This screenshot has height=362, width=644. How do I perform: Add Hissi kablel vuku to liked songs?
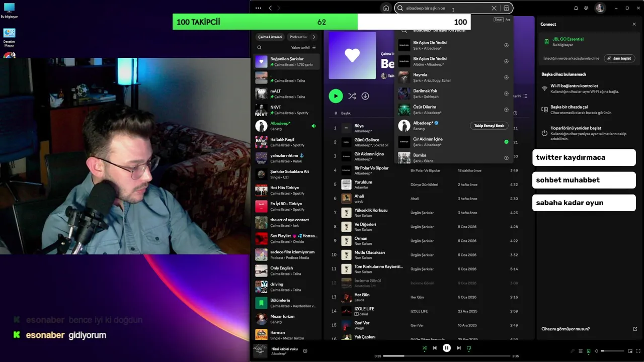coord(305,351)
